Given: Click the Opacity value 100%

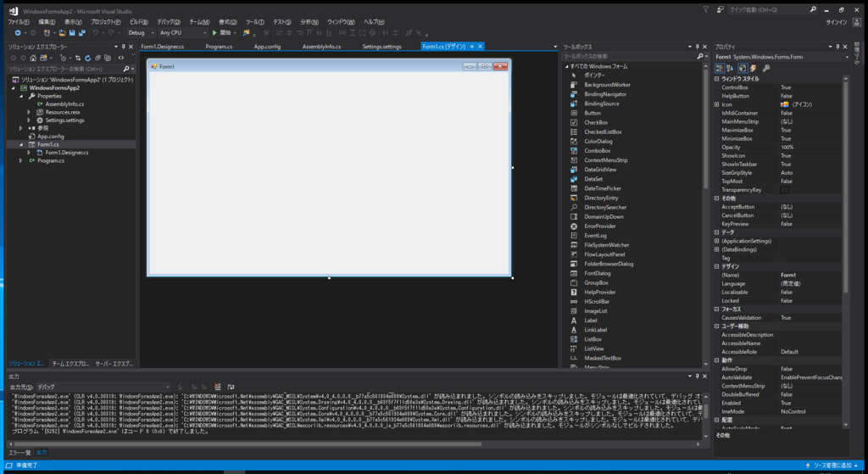Looking at the screenshot, I should [787, 148].
